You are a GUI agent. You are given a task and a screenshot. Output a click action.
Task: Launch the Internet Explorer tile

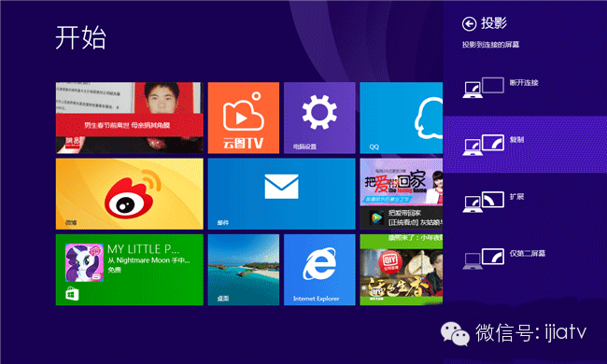(319, 270)
